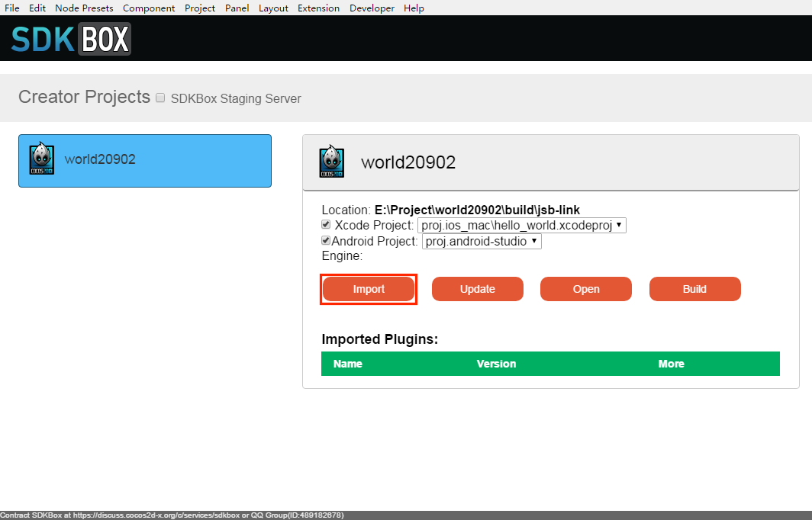Open the Android Project proj.android-studio dropdown
The width and height of the screenshot is (812, 520).
click(x=482, y=241)
